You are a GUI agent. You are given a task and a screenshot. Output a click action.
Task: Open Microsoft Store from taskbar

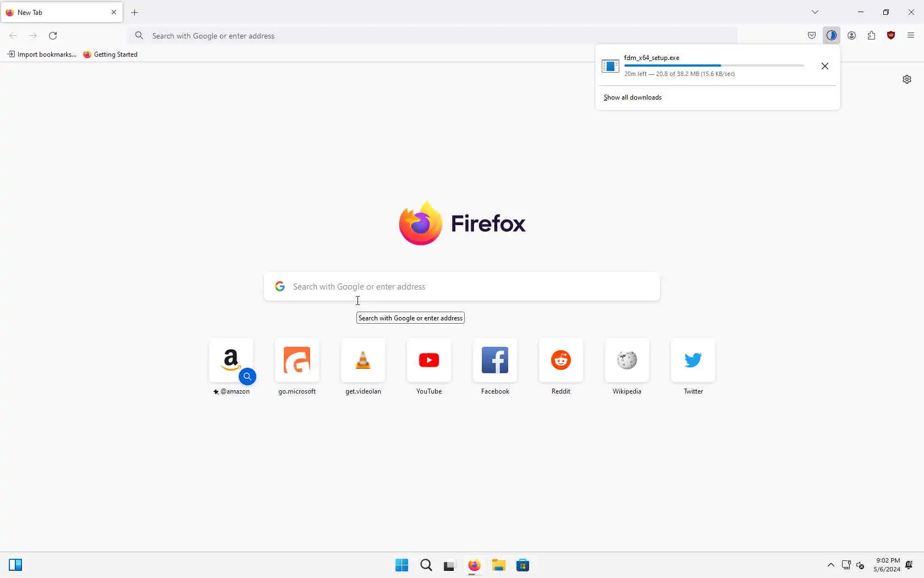point(522,565)
